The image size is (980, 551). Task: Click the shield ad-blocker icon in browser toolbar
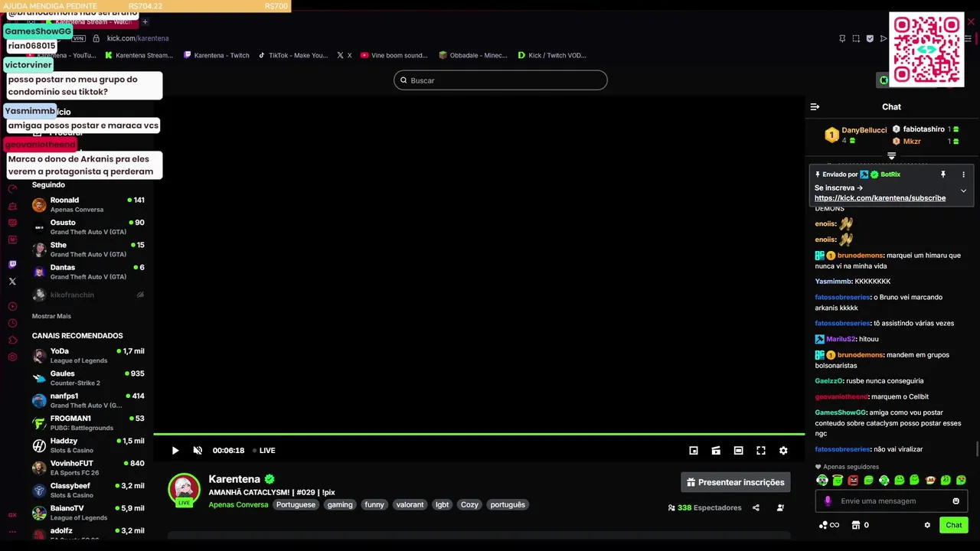(x=870, y=38)
